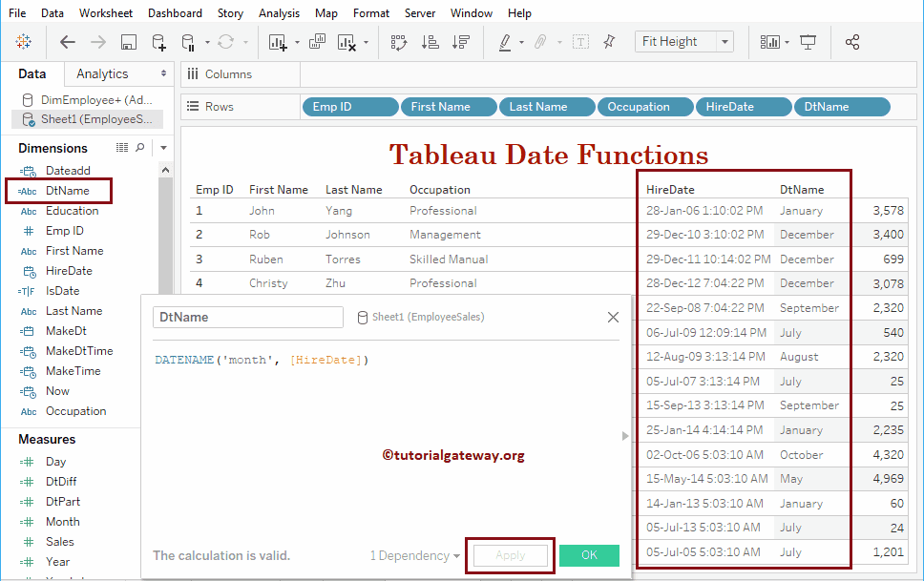
Task: Select the HireDate pill on Rows
Action: coord(744,107)
